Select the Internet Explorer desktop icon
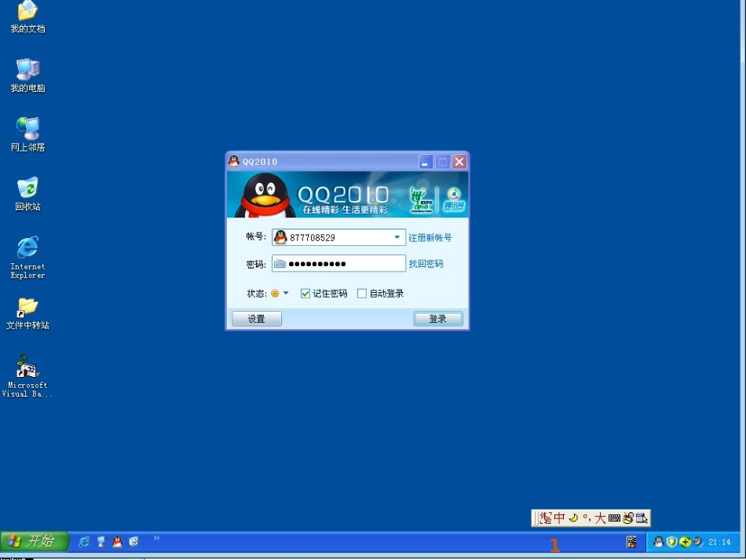 [x=27, y=257]
